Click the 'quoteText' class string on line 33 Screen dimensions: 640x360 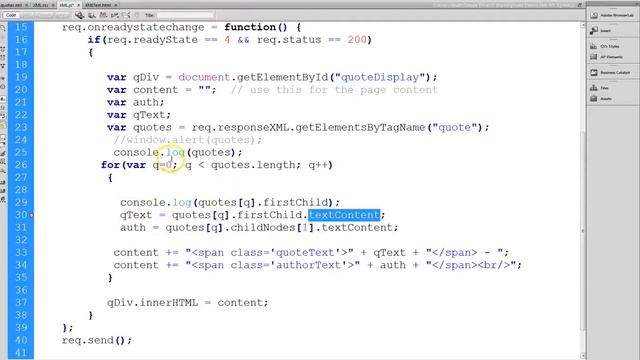pos(309,253)
